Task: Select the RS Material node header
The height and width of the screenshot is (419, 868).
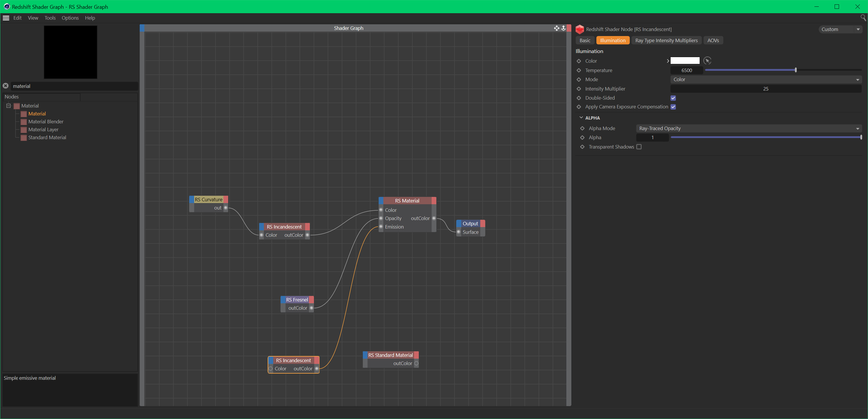Action: coord(407,201)
